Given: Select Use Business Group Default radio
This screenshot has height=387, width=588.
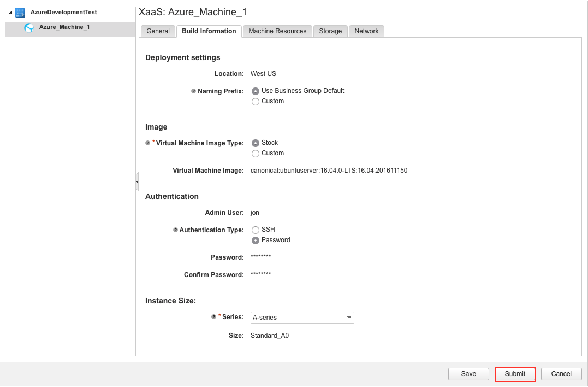Looking at the screenshot, I should (x=256, y=91).
